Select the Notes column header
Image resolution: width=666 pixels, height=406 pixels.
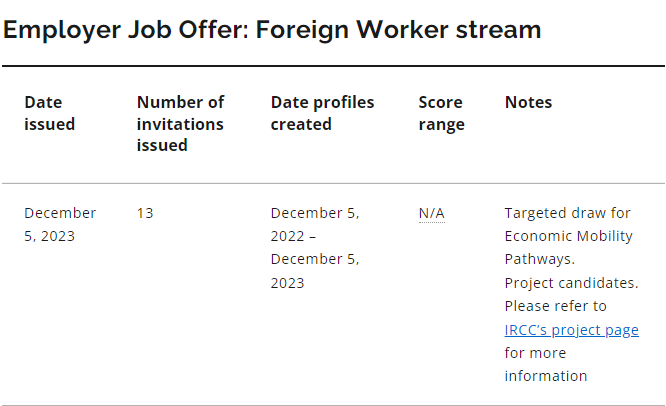tap(528, 102)
